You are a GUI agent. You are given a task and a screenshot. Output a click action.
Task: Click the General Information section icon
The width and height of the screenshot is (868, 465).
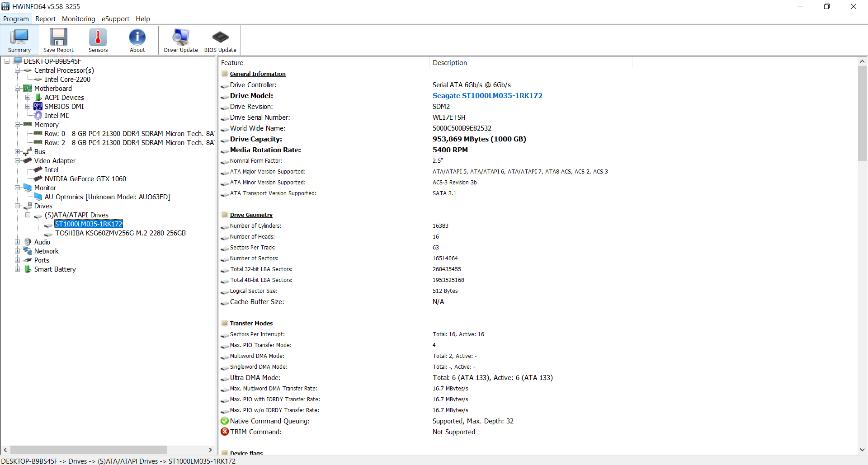[x=225, y=74]
